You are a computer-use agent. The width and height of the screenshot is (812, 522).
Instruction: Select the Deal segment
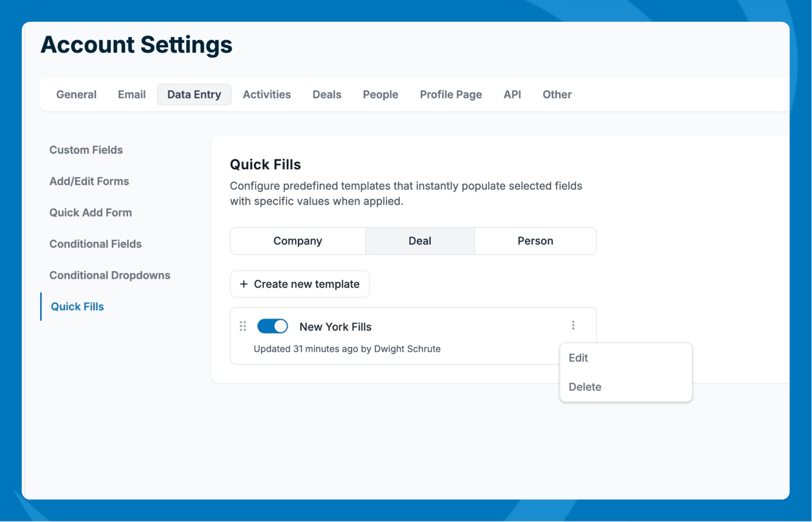tap(419, 241)
